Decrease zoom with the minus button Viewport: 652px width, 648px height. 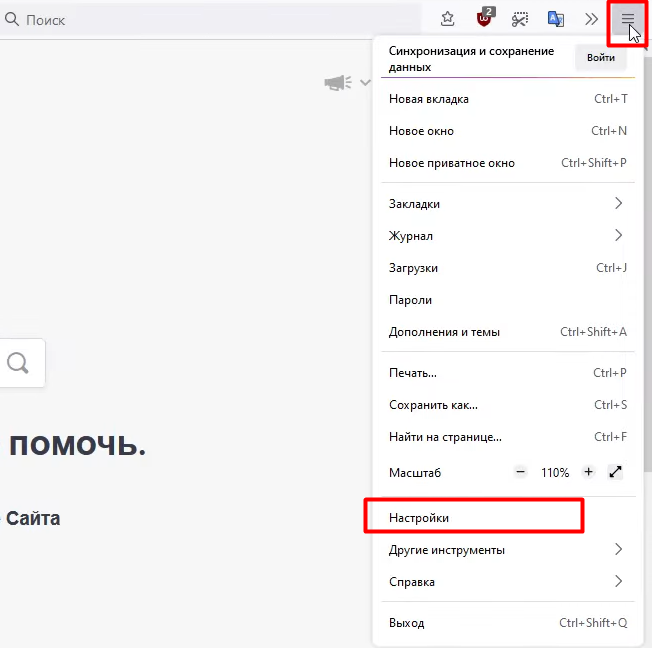point(520,472)
